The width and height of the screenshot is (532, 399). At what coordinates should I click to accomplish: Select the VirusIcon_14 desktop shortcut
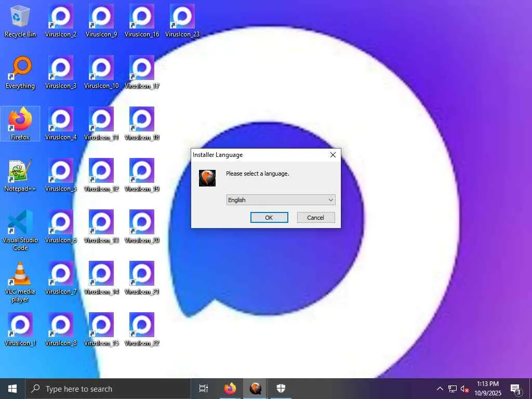pyautogui.click(x=101, y=278)
